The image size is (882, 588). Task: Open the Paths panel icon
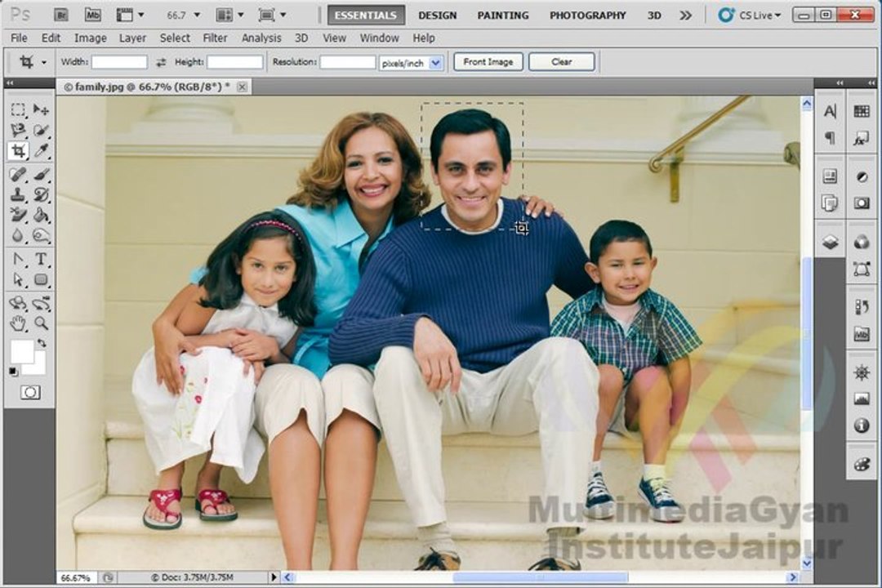tap(862, 269)
